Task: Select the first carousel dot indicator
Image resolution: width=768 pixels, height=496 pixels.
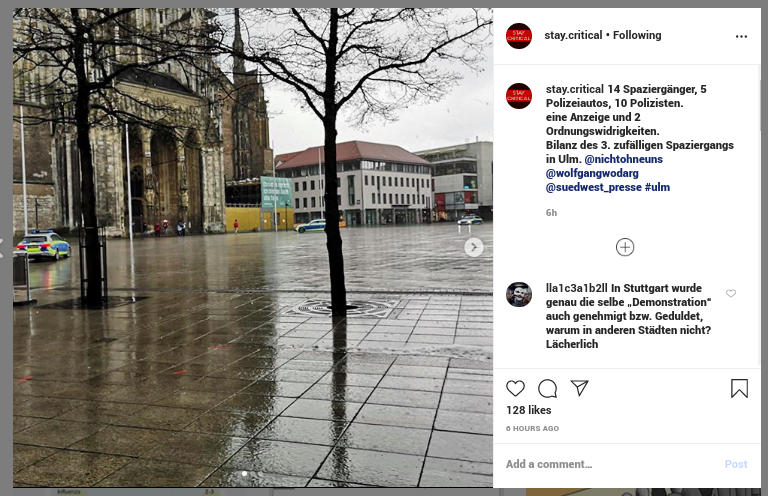Action: [x=244, y=473]
